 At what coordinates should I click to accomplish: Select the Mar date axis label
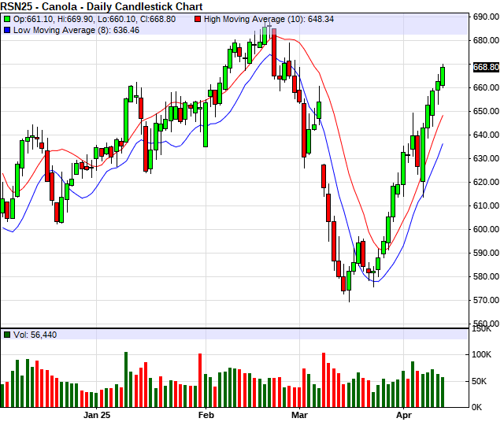(299, 414)
